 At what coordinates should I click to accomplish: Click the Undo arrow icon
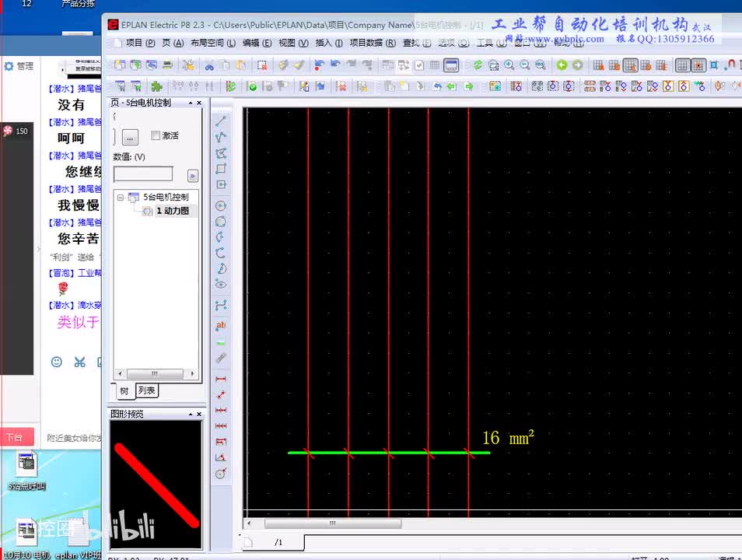(335, 65)
